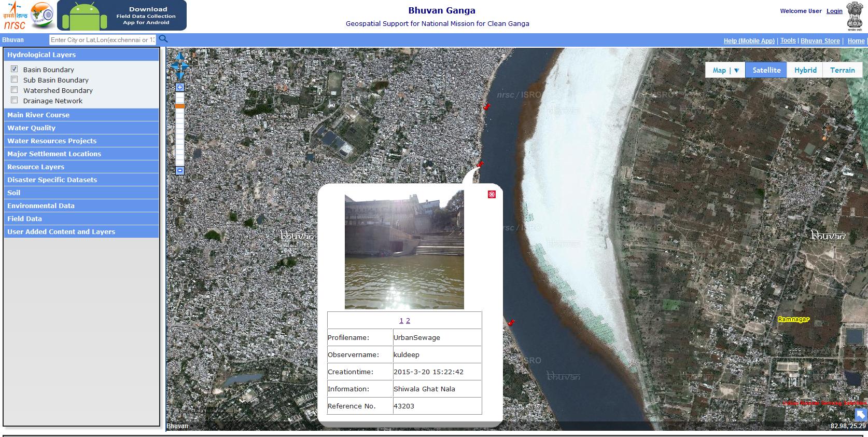Open the Login link

(834, 11)
